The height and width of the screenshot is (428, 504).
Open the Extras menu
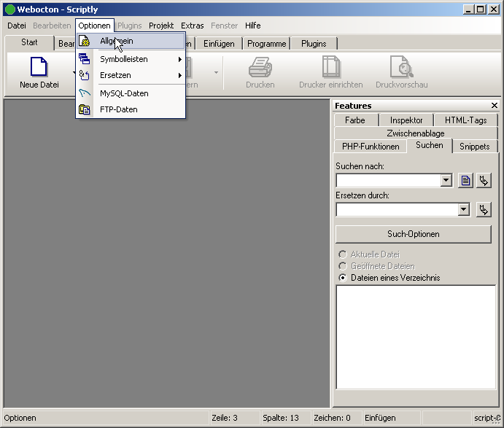[193, 26]
